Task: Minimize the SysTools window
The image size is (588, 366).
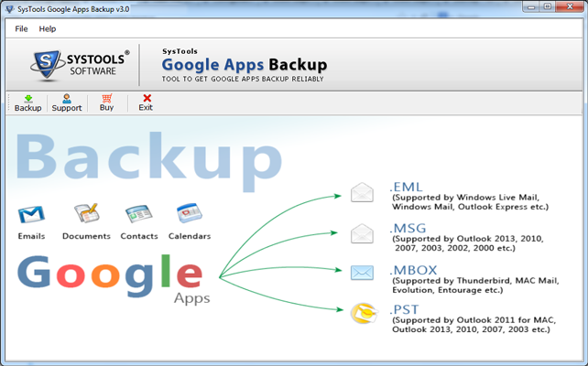Action: 531,6
